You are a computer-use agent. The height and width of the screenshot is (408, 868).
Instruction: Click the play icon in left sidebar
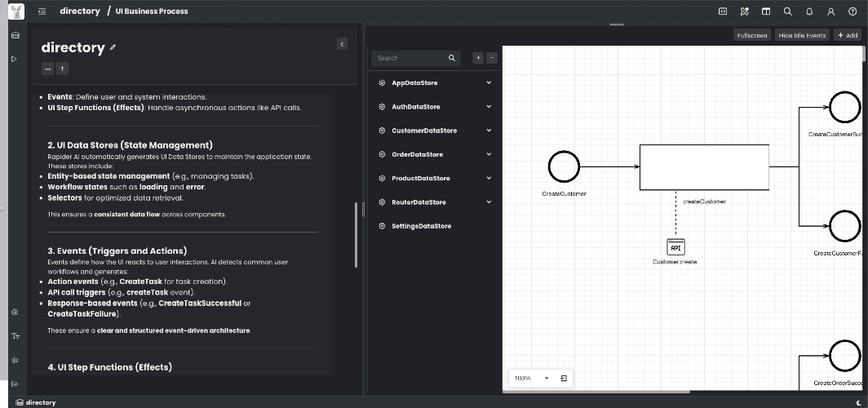(15, 59)
